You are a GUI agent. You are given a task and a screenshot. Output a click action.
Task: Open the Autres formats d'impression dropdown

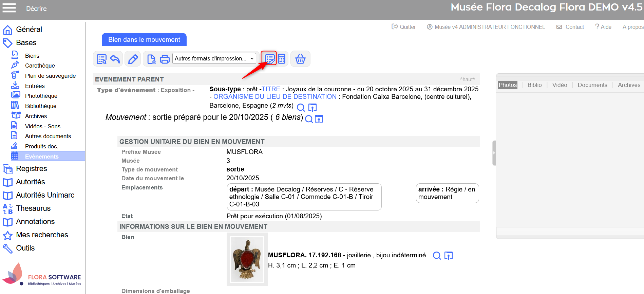(214, 58)
